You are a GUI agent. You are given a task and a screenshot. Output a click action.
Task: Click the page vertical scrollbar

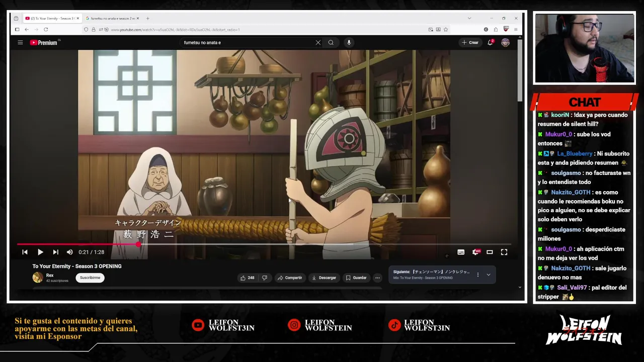point(520,70)
